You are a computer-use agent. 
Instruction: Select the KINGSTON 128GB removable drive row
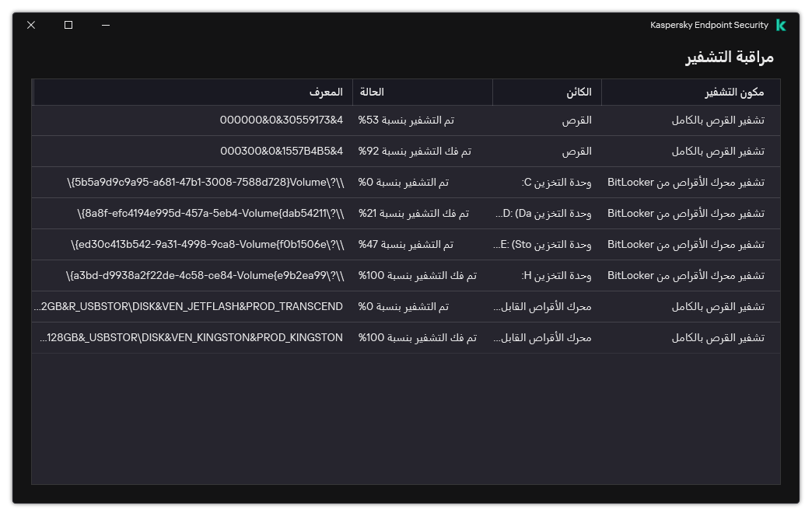(x=404, y=337)
